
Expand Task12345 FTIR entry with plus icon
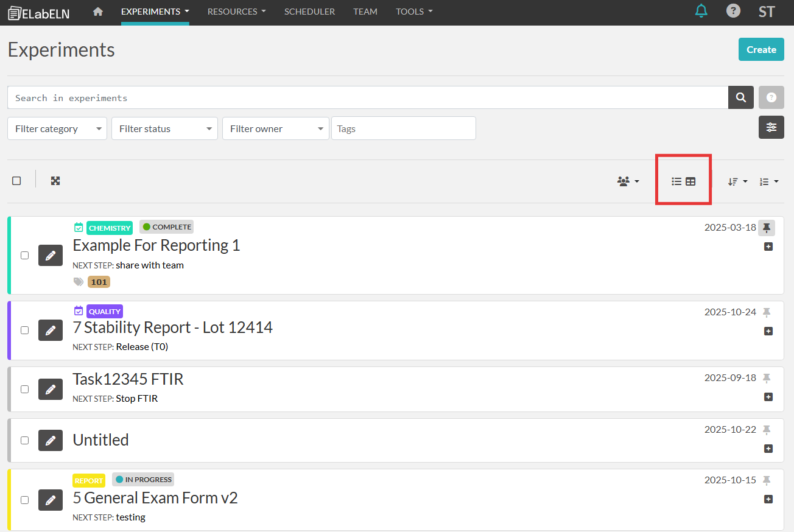768,397
